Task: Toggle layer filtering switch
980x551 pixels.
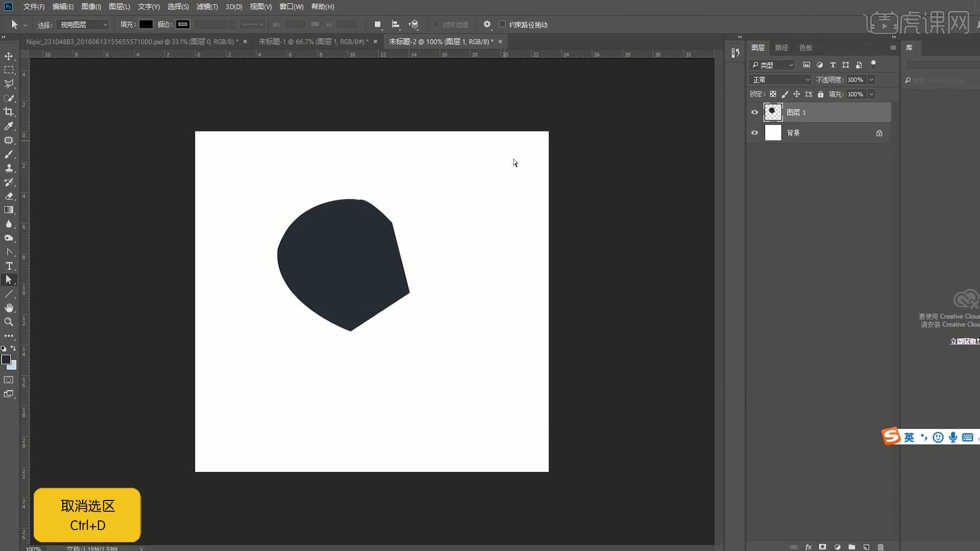Action: [873, 64]
